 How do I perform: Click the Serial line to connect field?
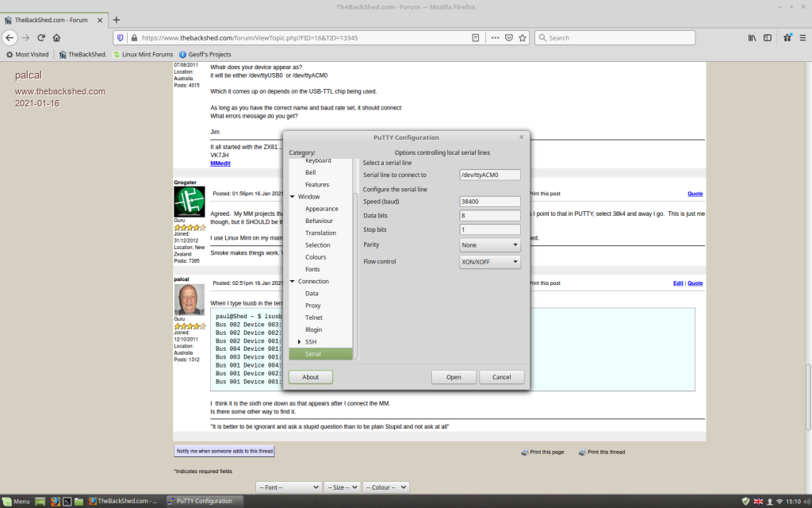[x=490, y=175]
